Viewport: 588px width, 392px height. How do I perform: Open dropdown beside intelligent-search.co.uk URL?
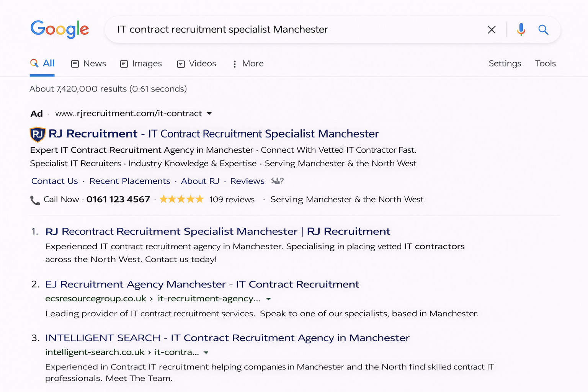point(206,353)
